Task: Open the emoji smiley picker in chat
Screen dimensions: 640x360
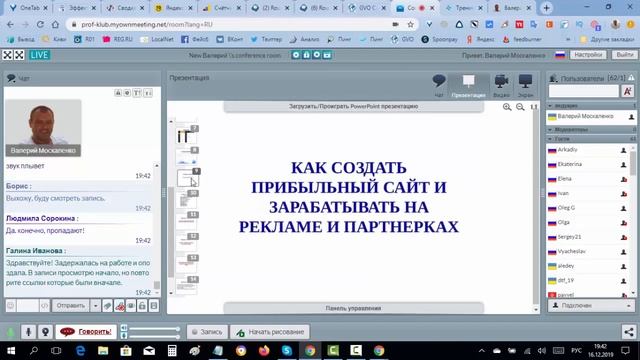Action: pyautogui.click(x=11, y=306)
